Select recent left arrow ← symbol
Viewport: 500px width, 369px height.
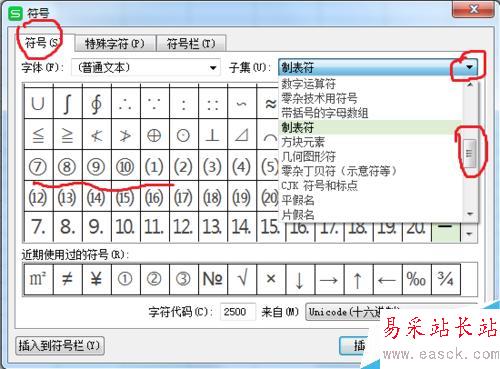click(387, 279)
